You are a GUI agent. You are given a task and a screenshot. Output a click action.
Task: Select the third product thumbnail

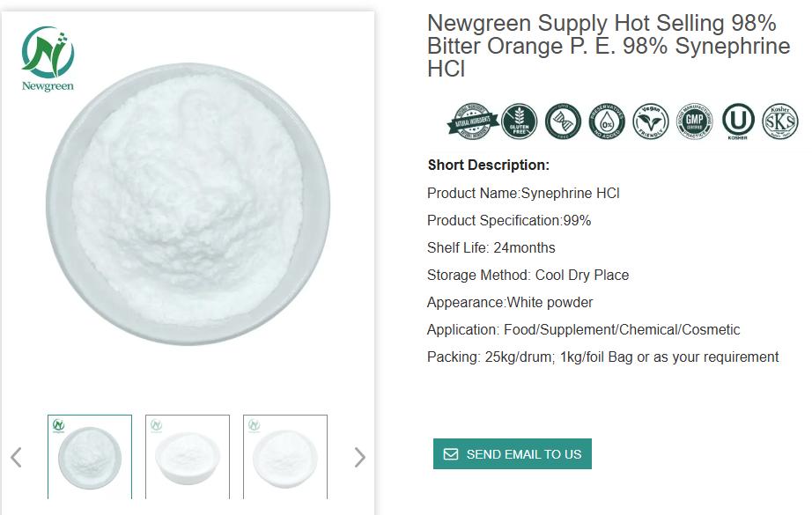click(285, 457)
